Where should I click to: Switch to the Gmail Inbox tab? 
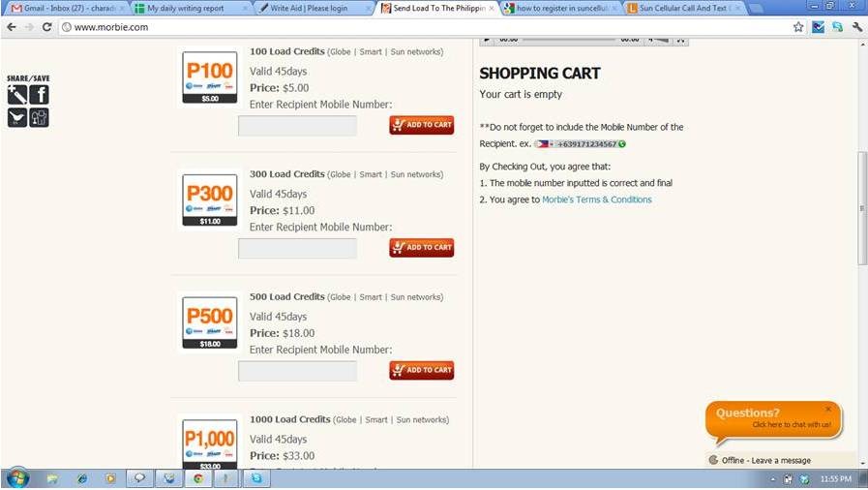pos(67,9)
